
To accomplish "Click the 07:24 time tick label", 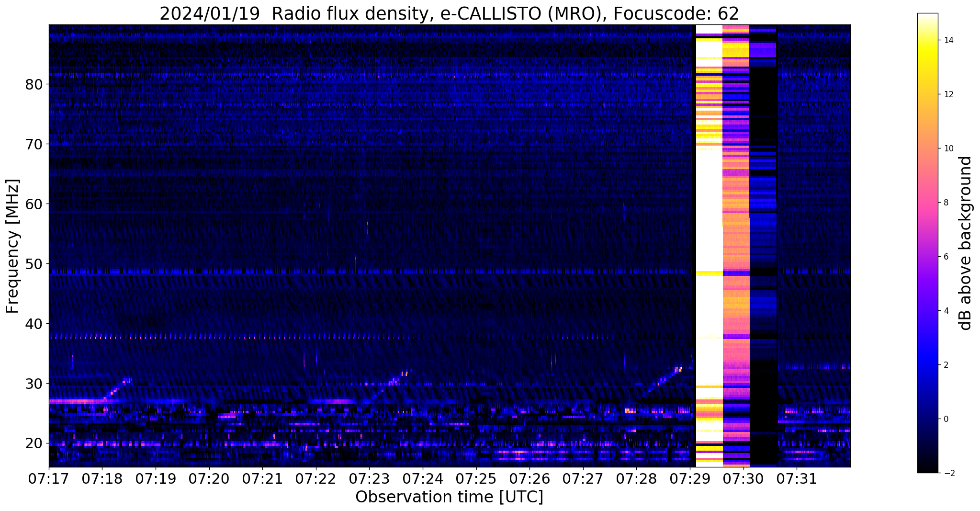I will tap(423, 478).
